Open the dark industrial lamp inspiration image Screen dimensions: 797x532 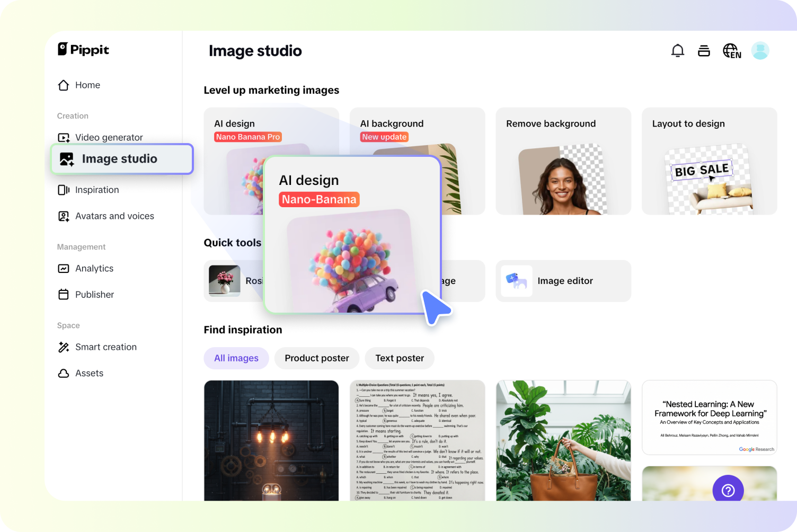271,441
